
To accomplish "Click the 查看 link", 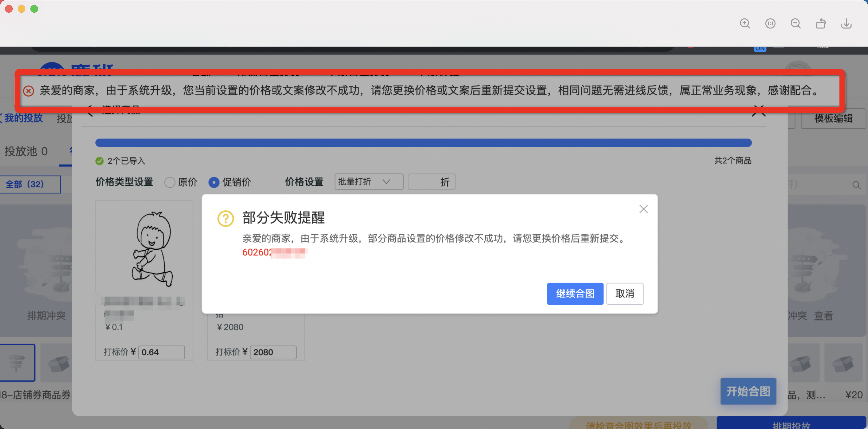I will (823, 316).
